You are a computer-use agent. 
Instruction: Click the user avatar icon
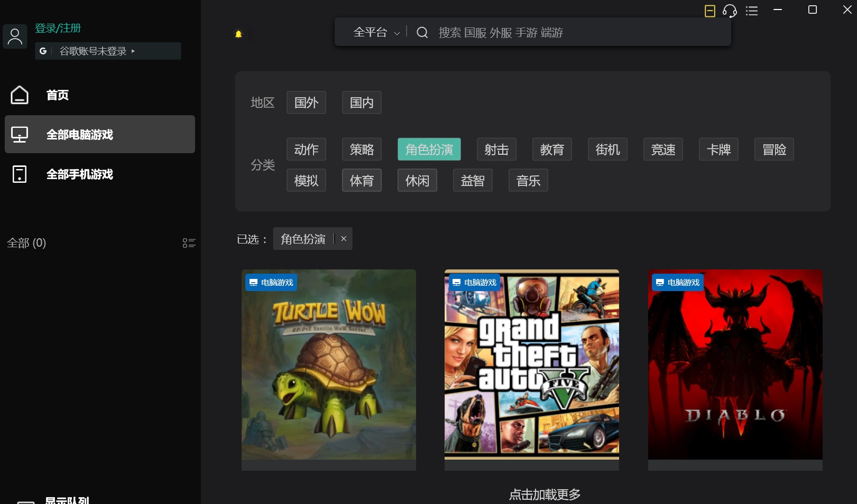[x=15, y=36]
